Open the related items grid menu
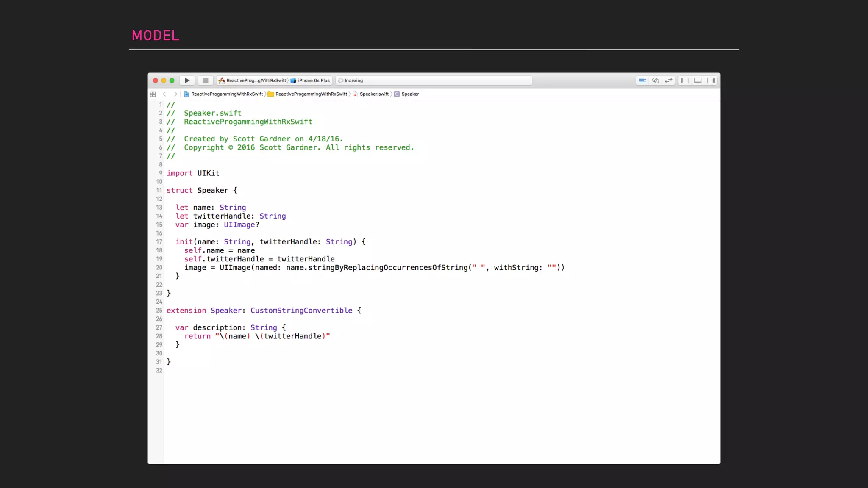The height and width of the screenshot is (488, 868). tap(153, 94)
